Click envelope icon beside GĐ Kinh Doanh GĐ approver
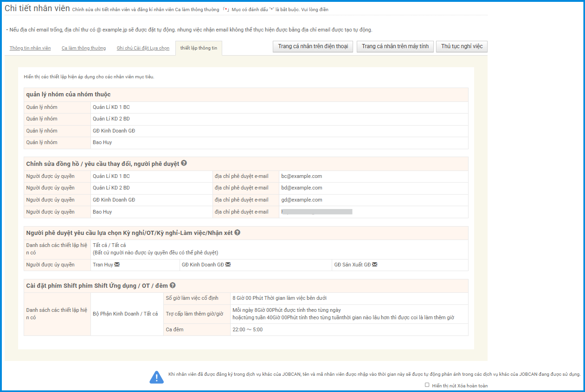The width and height of the screenshot is (585, 392). (228, 265)
